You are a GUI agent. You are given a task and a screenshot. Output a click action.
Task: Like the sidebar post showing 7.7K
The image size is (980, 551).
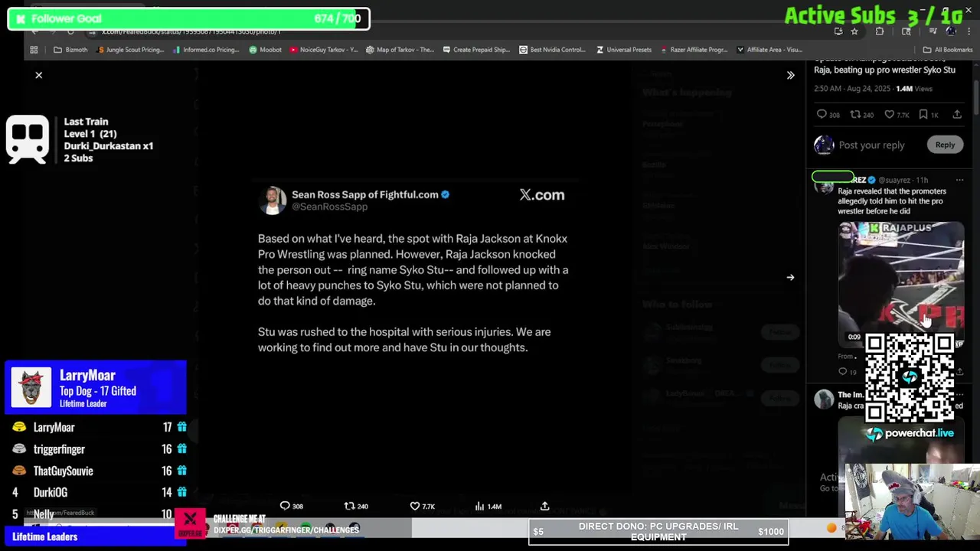[x=889, y=115]
